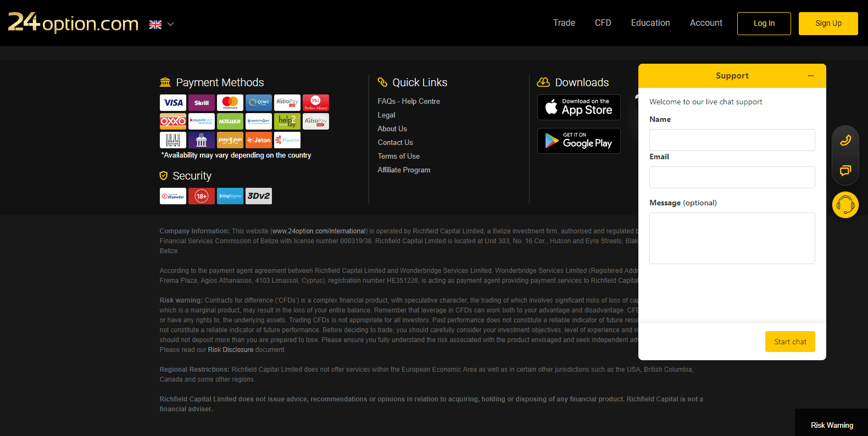The image size is (868, 436).
Task: Click the 'Availability may vary' note
Action: pos(236,155)
